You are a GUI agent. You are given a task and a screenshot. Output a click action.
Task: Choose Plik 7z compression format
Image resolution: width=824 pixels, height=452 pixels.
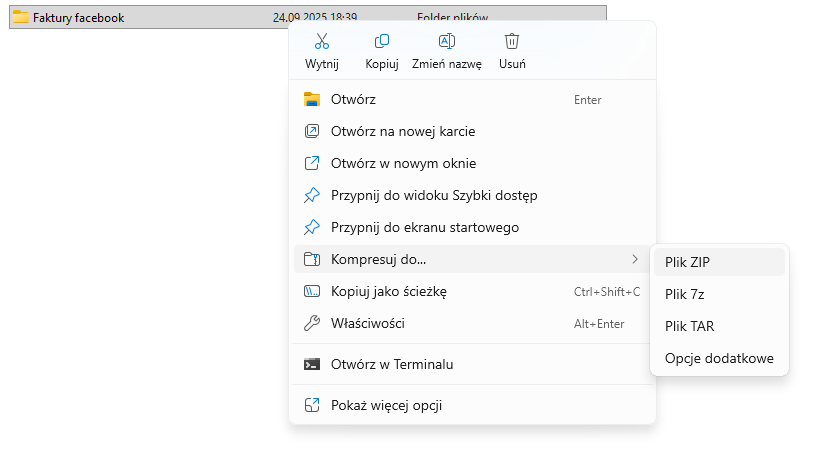pos(684,294)
